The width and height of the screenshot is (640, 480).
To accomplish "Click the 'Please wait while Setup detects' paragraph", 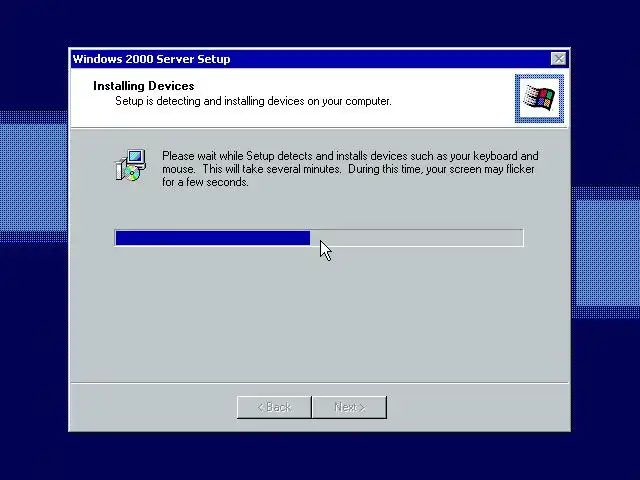I will coord(350,169).
